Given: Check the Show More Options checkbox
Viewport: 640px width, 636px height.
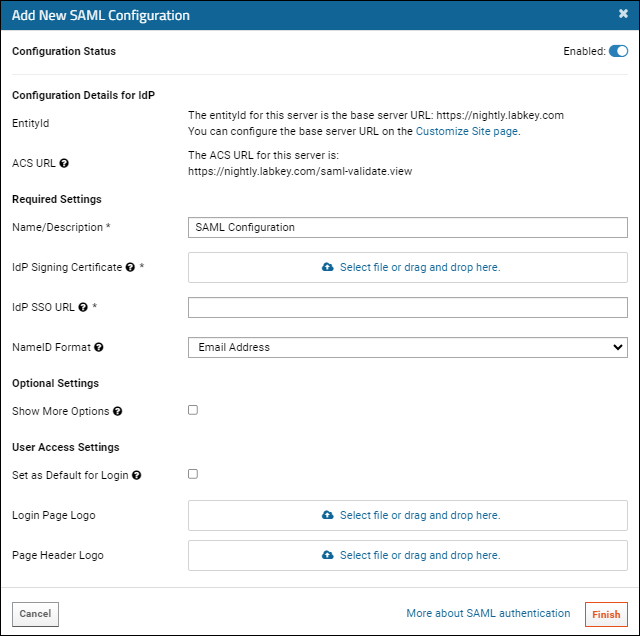Looking at the screenshot, I should tap(193, 410).
